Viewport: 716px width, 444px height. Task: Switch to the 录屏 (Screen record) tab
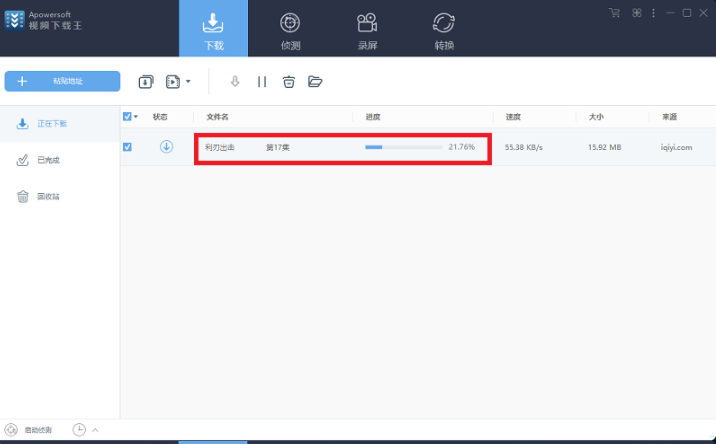coord(367,31)
